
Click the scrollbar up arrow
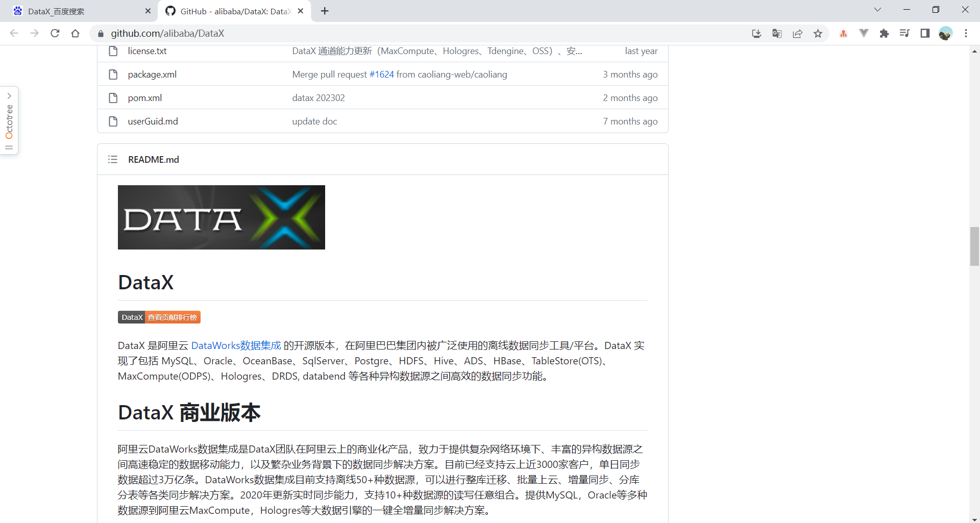[x=974, y=51]
